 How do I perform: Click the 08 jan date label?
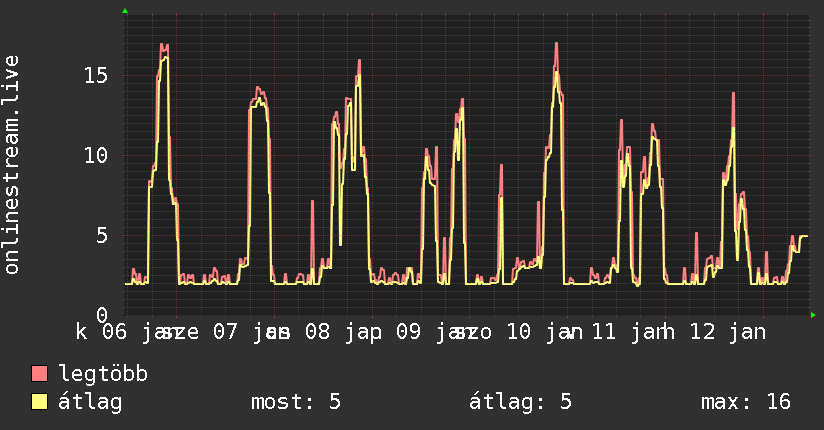pos(343,332)
